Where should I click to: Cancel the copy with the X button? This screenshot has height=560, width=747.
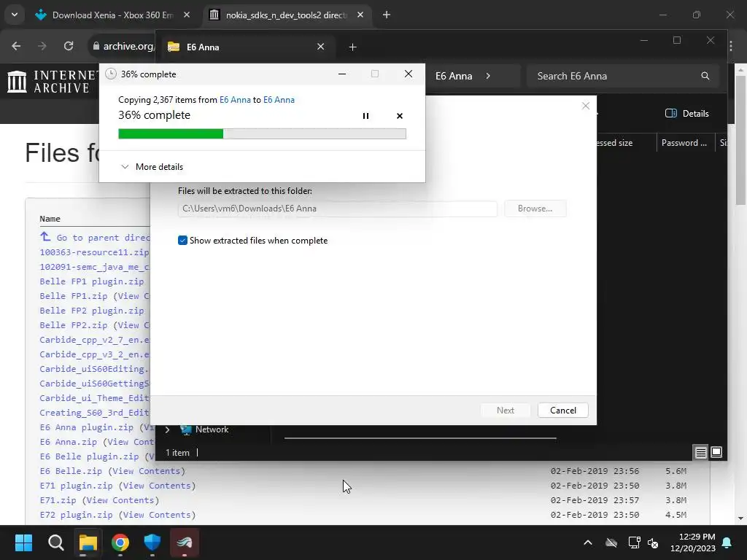400,116
